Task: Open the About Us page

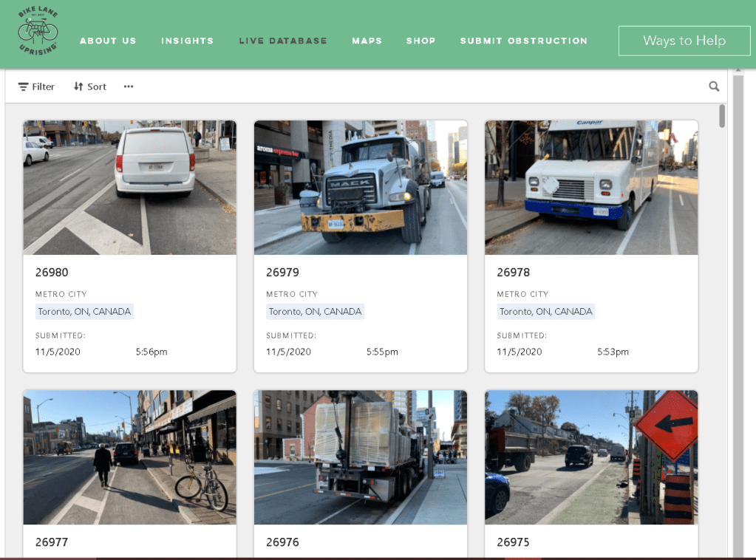Action: coord(108,41)
